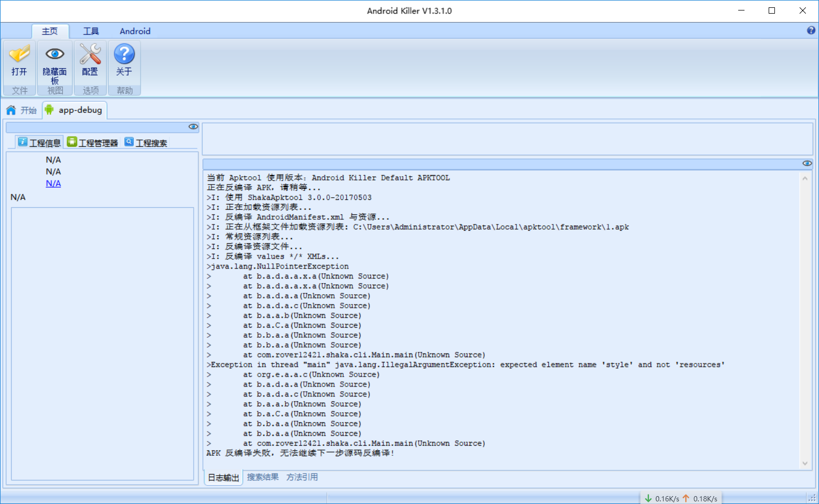
Task: Switch to the Android ribbon tab
Action: tap(134, 31)
